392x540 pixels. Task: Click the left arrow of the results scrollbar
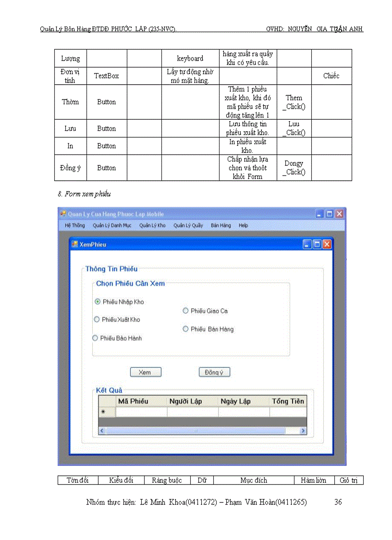102,430
